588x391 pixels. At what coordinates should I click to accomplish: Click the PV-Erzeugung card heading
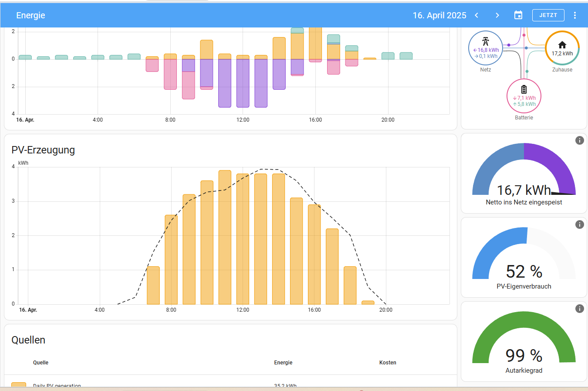[43, 150]
